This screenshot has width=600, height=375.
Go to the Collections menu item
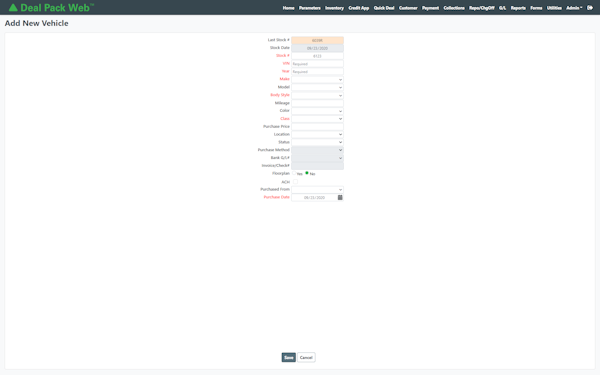454,8
